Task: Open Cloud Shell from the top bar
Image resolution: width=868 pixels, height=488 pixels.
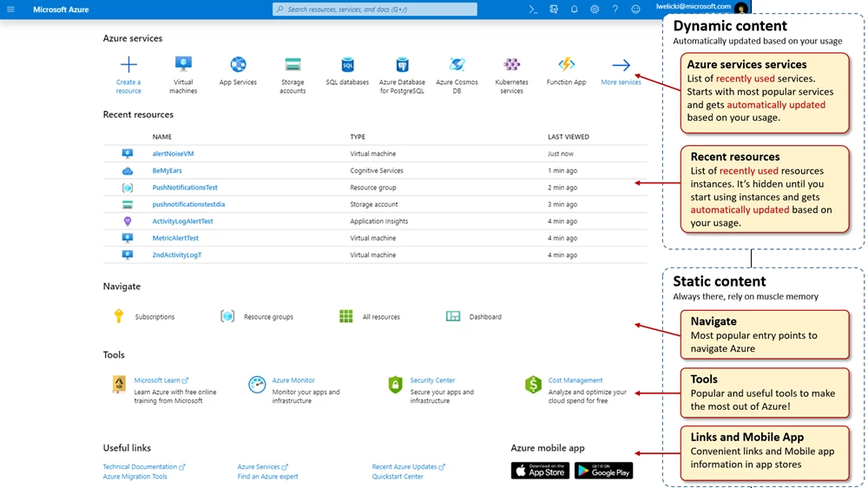Action: [533, 10]
